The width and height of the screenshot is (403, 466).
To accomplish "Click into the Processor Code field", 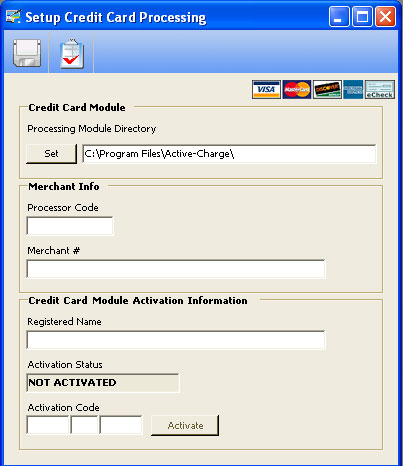I will pyautogui.click(x=70, y=226).
